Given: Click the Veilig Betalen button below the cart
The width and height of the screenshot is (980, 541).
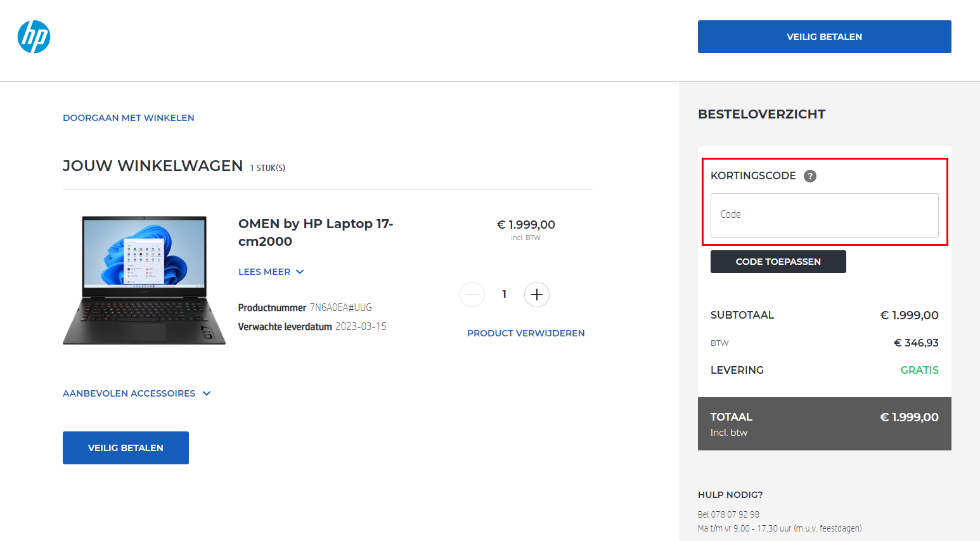Looking at the screenshot, I should coord(126,448).
